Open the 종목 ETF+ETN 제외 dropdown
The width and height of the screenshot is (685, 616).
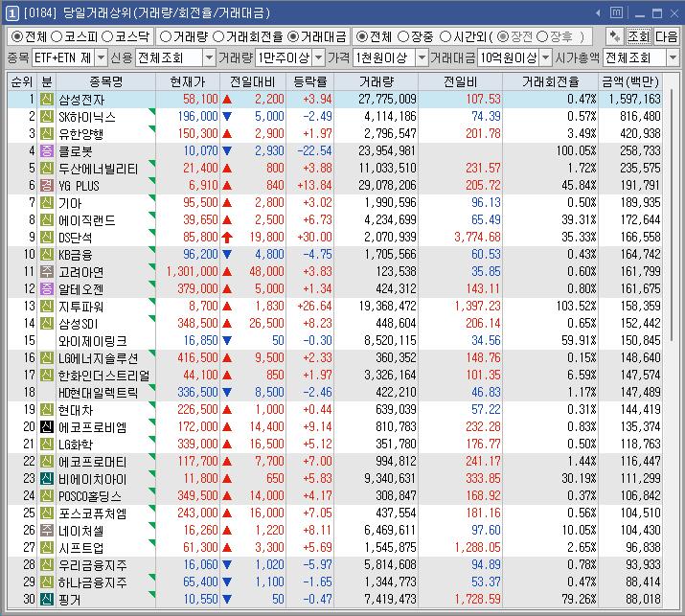click(101, 57)
